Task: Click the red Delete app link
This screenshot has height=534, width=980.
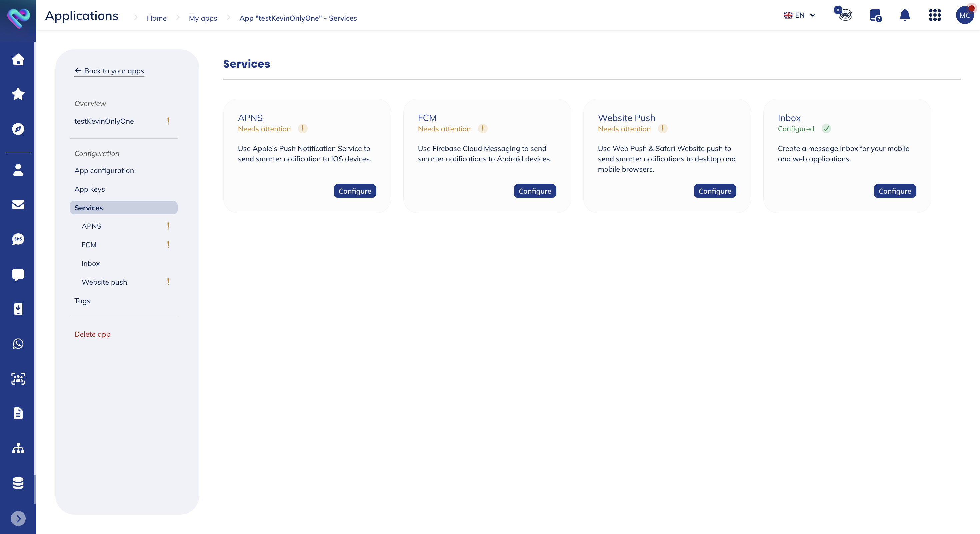Action: [x=92, y=334]
